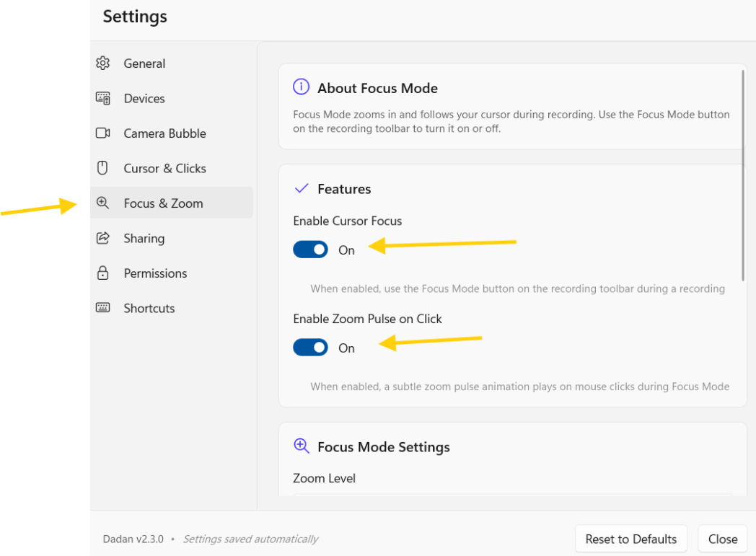The width and height of the screenshot is (756, 556).
Task: Click the Devices icon in sidebar
Action: (102, 98)
